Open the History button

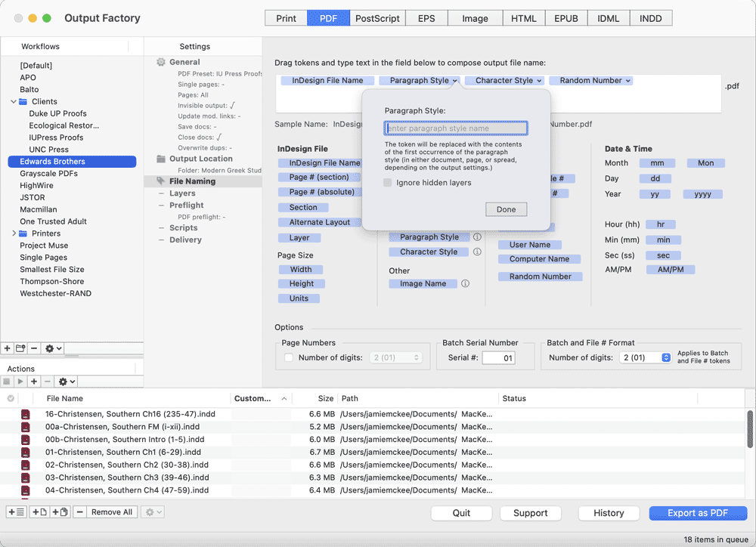609,513
